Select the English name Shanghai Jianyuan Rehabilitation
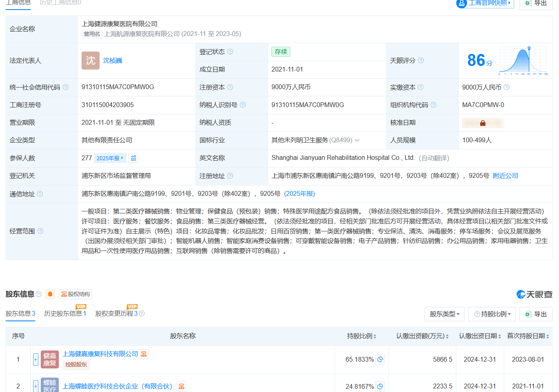Screen dimensions: 559x392 pos(343,158)
